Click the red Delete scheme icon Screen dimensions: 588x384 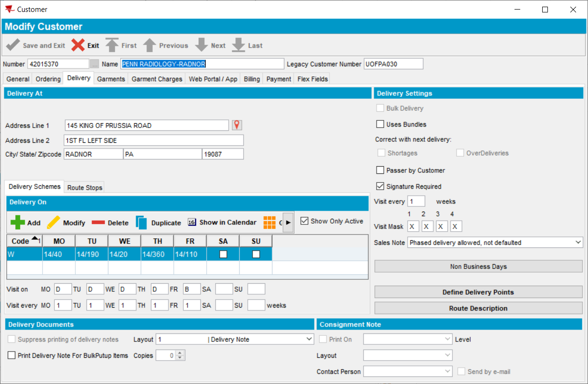click(x=98, y=223)
